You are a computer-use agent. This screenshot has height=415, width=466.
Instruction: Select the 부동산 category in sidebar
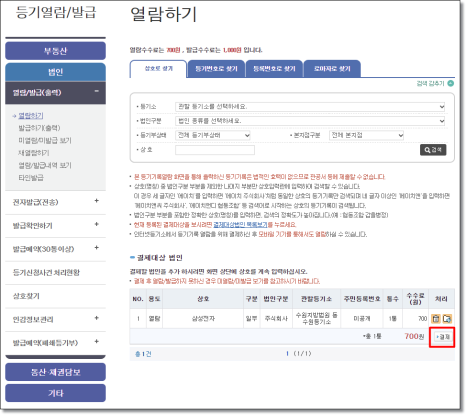55,51
